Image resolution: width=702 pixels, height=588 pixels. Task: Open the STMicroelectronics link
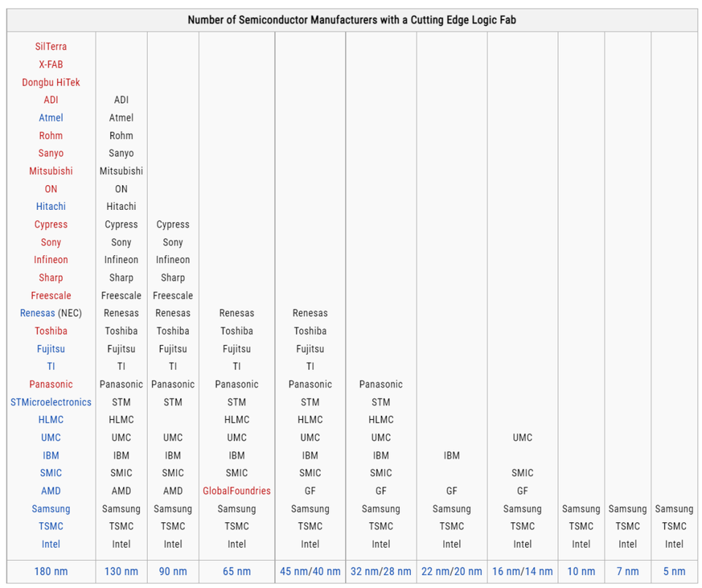[x=51, y=402]
